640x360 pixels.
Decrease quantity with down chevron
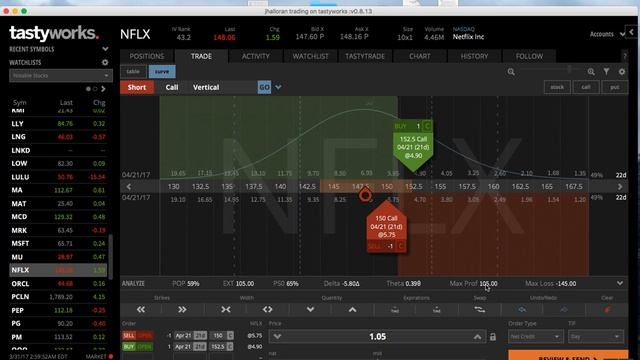coord(310,310)
